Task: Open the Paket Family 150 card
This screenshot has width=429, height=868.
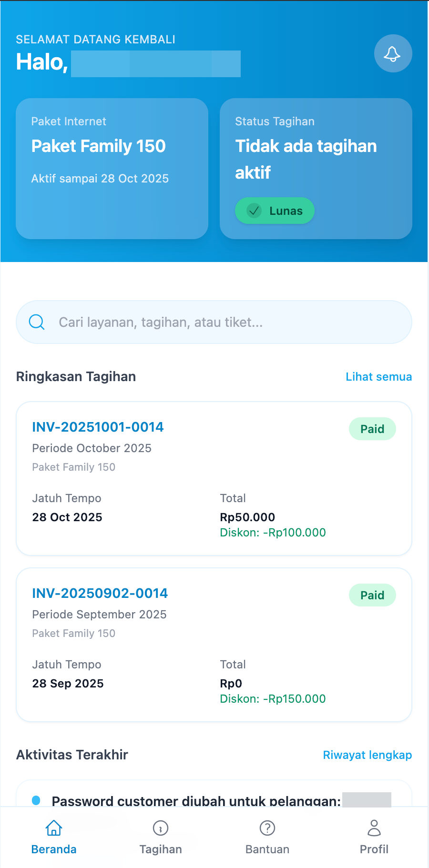Action: click(112, 168)
